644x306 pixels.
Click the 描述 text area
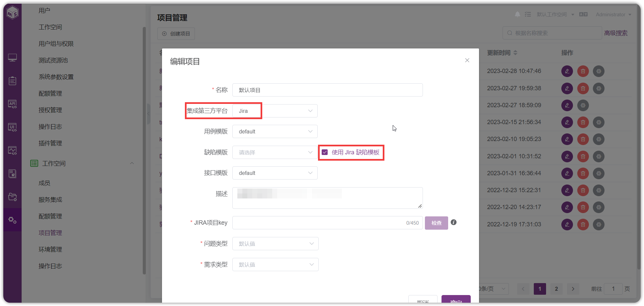click(x=328, y=198)
